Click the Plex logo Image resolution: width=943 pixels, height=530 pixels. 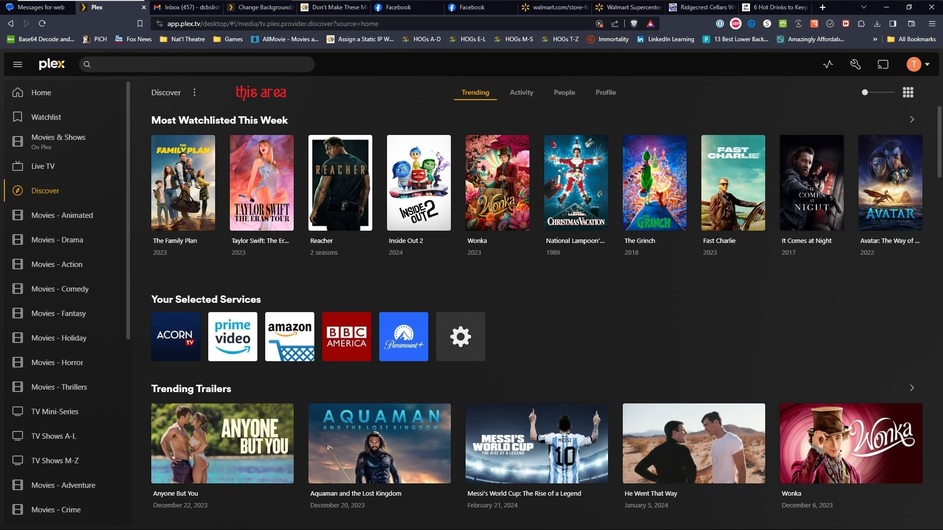click(52, 64)
